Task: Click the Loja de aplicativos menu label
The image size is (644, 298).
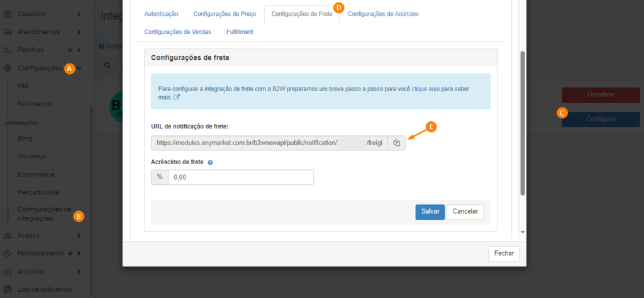Action: tap(45, 289)
